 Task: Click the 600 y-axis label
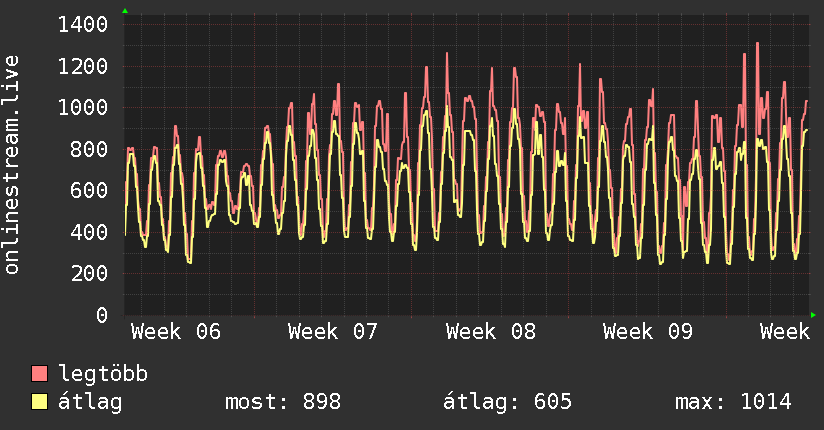[89, 190]
